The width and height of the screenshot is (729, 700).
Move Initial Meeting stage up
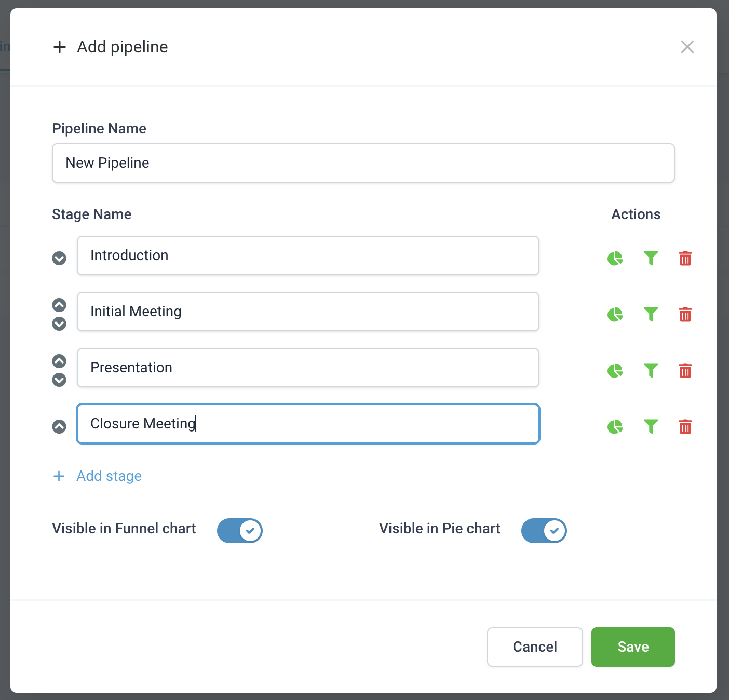(59, 305)
